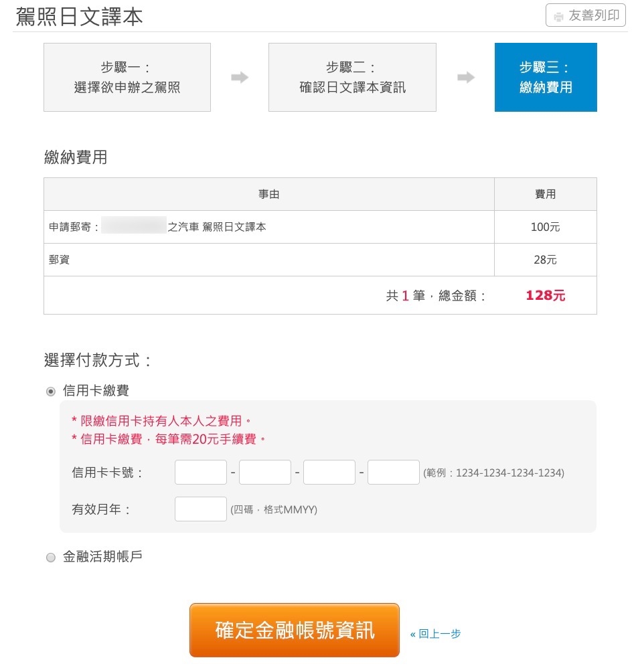This screenshot has width=636, height=672.
Task: Click the arrow between step two and three
Action: click(466, 78)
